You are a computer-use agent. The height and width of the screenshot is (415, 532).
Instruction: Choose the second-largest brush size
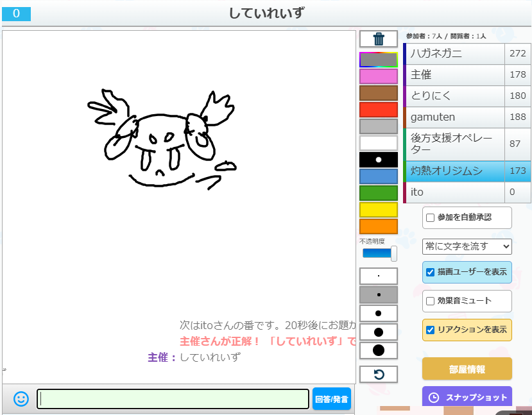[379, 332]
